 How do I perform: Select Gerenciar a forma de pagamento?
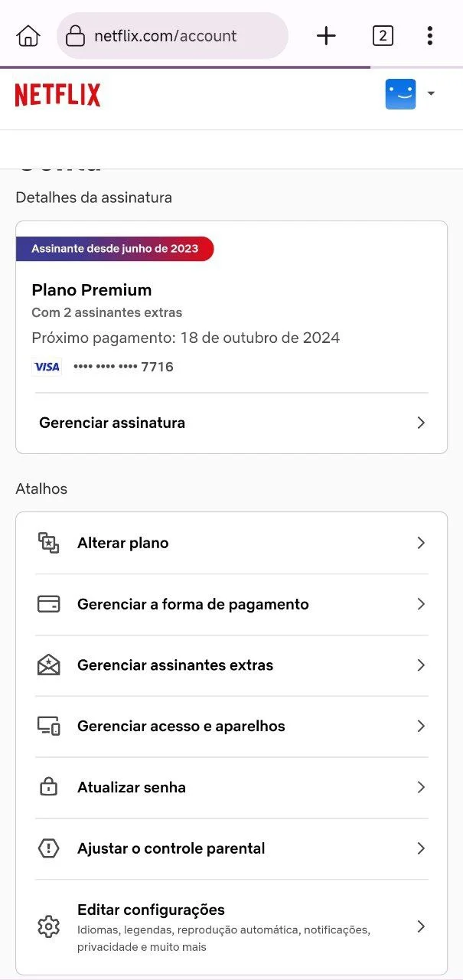(231, 604)
